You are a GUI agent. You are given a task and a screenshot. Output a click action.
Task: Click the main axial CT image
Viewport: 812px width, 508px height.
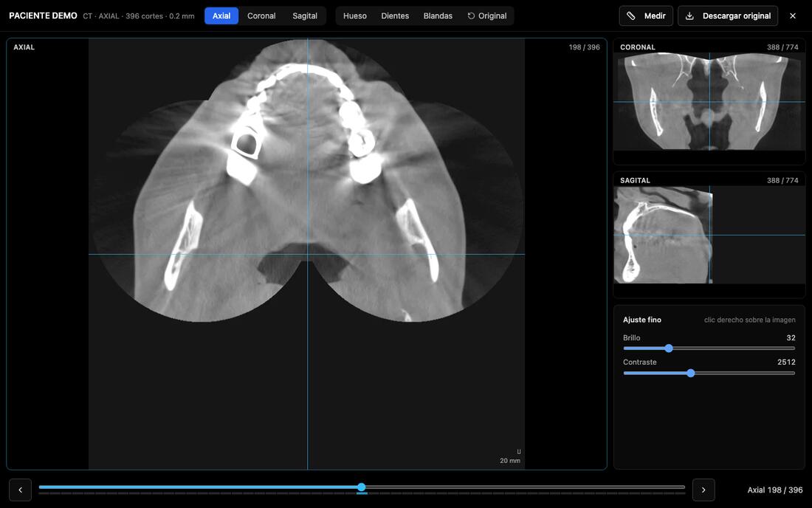coord(306,254)
